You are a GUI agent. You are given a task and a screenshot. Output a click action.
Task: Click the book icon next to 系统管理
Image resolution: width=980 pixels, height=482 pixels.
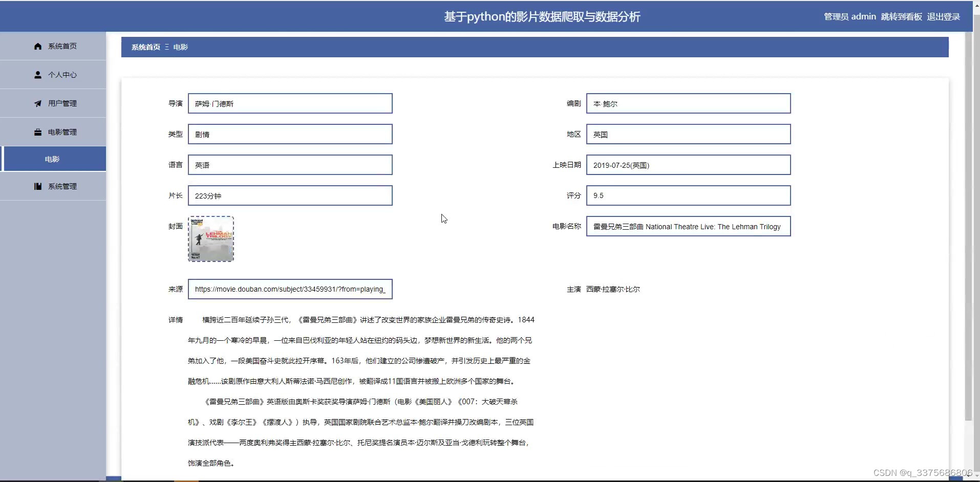[x=38, y=186]
